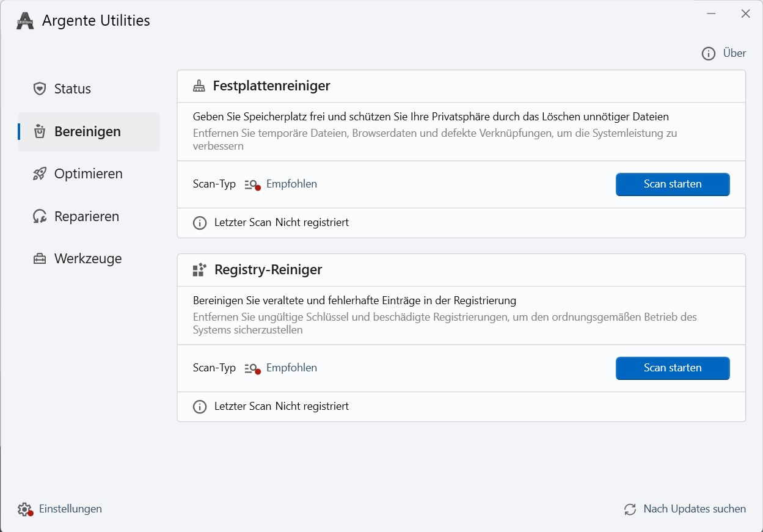Open the Werkzeuge section
This screenshot has width=763, height=532.
pyautogui.click(x=87, y=259)
